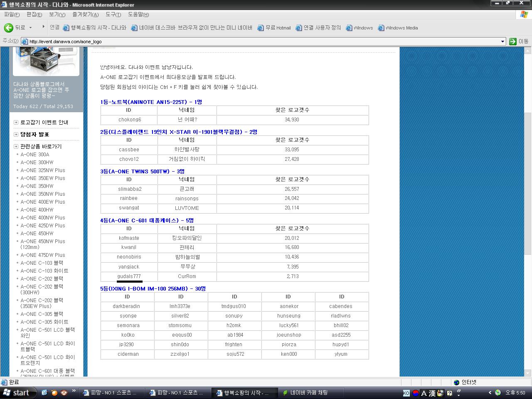Click the chokong6 ID cell
The width and height of the screenshot is (532, 399).
coord(129,120)
